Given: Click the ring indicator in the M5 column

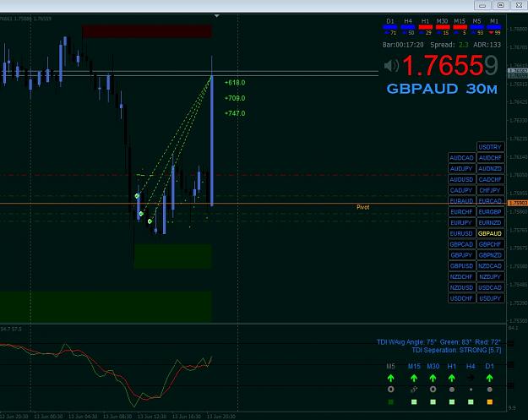Looking at the screenshot, I should (x=390, y=390).
